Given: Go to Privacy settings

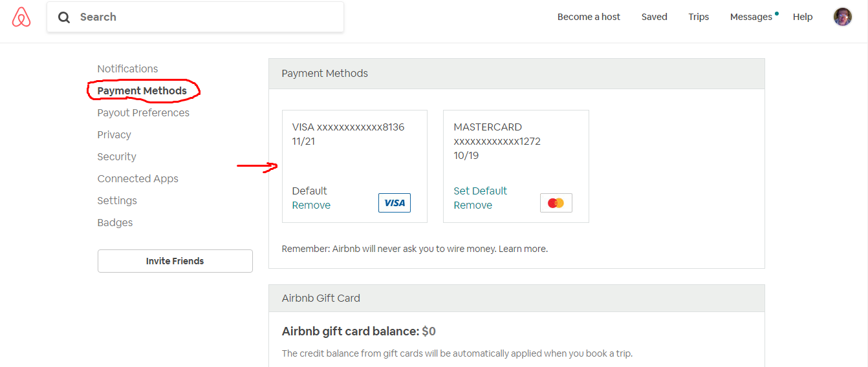Looking at the screenshot, I should (114, 134).
